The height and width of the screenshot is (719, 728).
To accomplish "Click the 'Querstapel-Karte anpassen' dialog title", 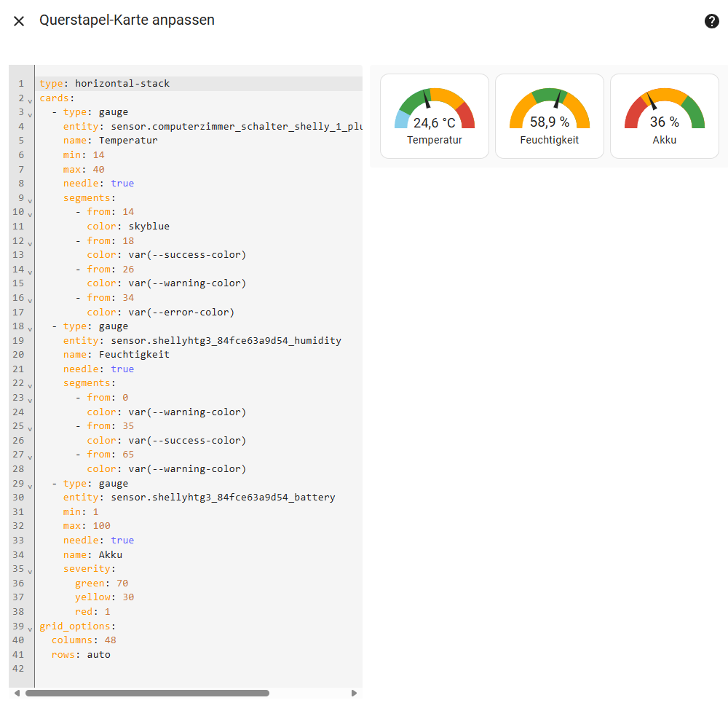I will click(127, 20).
